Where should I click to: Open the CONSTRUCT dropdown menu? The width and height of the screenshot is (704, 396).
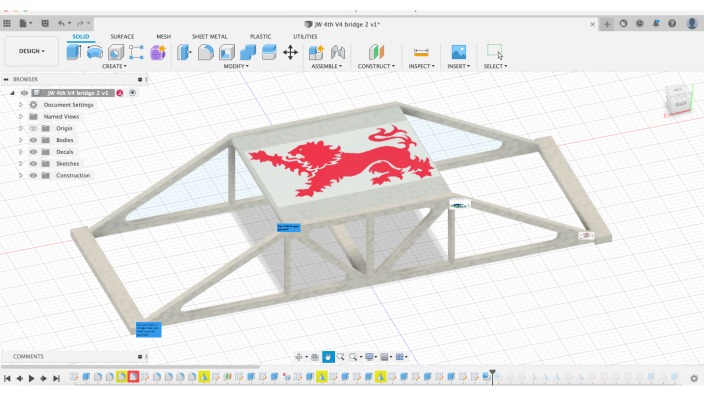376,66
